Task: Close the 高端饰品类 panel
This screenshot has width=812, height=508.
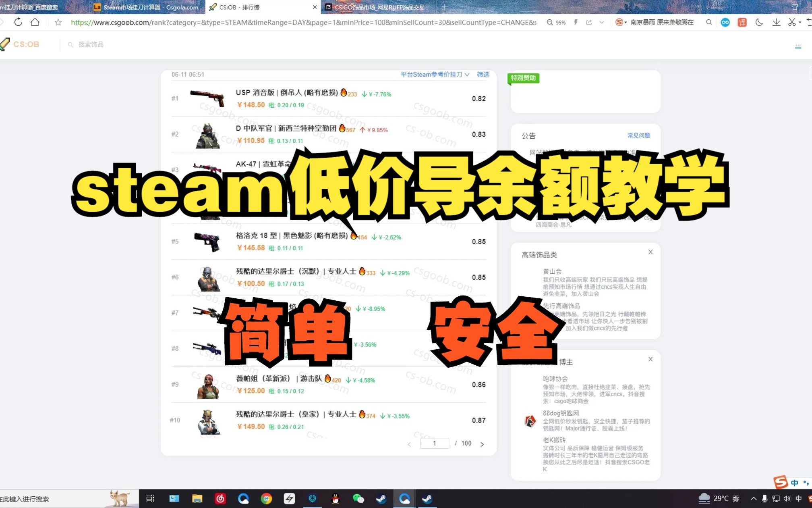Action: [650, 252]
